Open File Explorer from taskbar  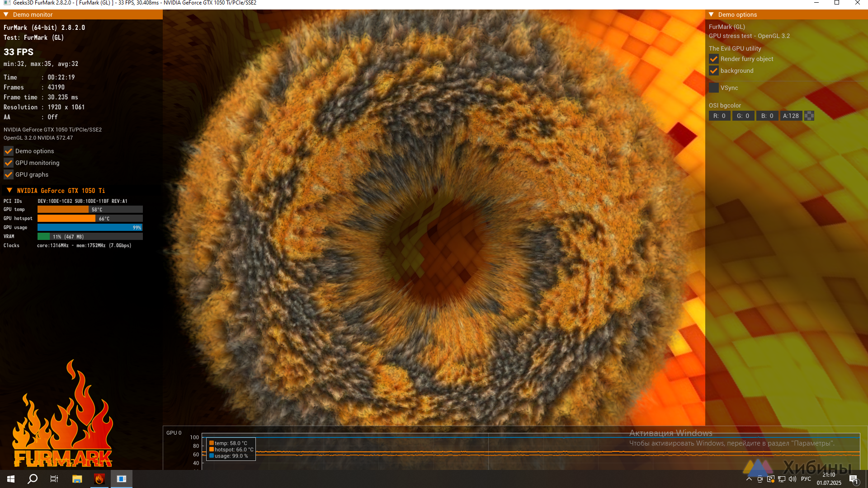pos(77,479)
